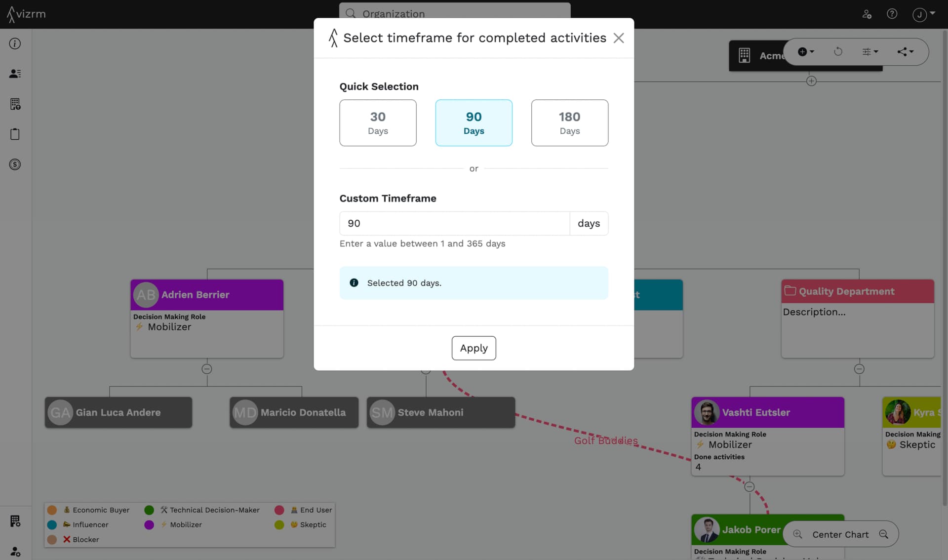The width and height of the screenshot is (948, 560).
Task: Click the Custom Timeframe days input
Action: pyautogui.click(x=454, y=223)
